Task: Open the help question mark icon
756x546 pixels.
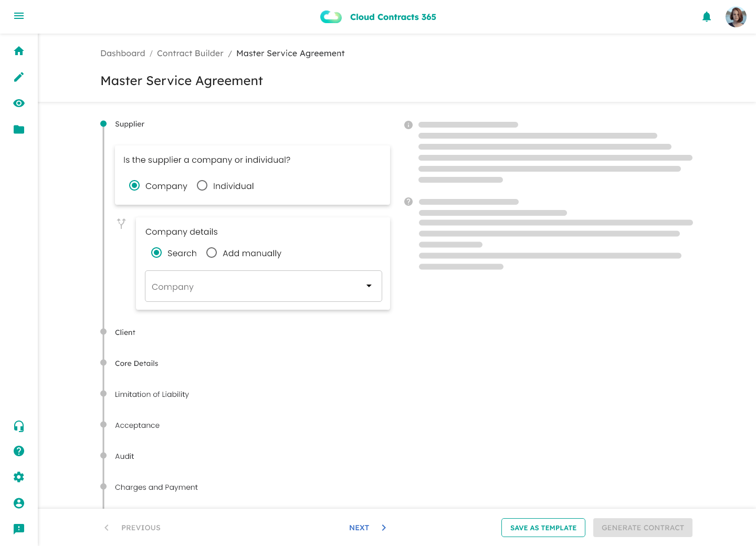Action: coord(19,451)
